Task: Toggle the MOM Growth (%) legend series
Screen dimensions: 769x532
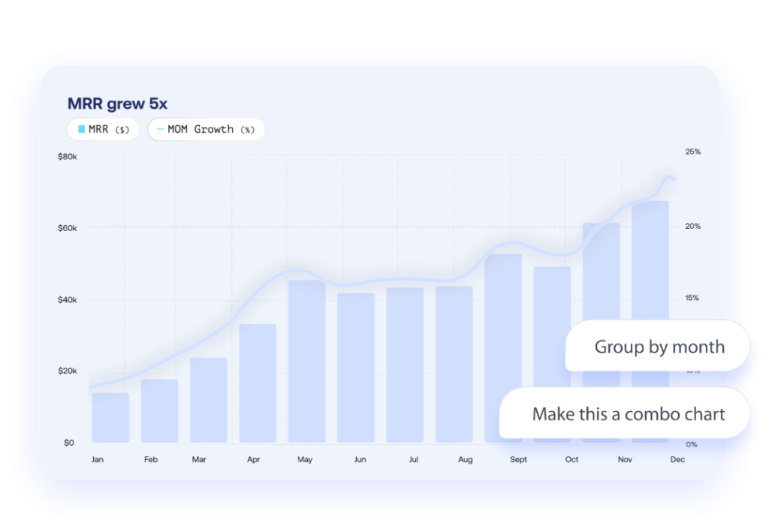Action: 207,129
